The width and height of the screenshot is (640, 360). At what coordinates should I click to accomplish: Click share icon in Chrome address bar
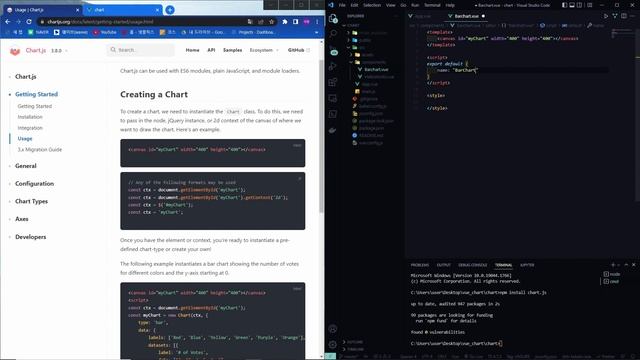pos(261,22)
